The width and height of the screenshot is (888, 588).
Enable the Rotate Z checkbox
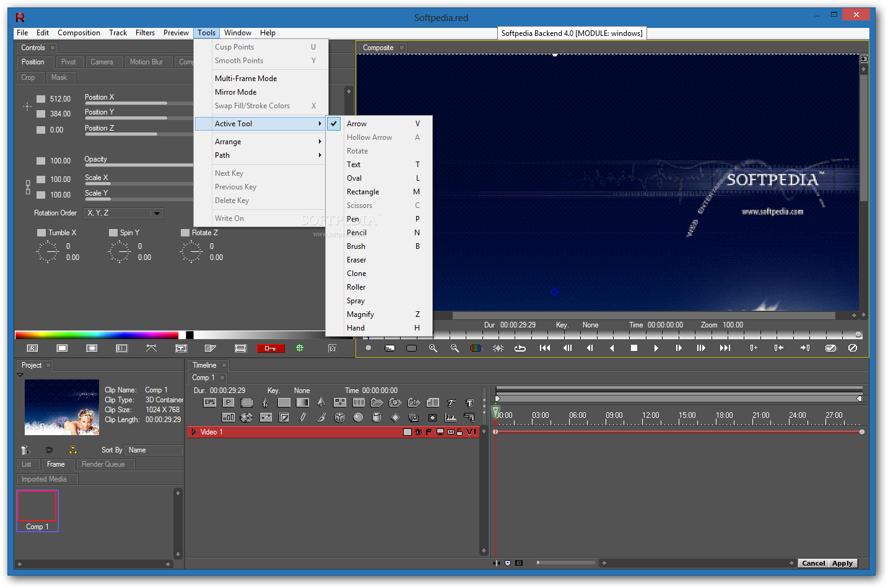point(185,233)
